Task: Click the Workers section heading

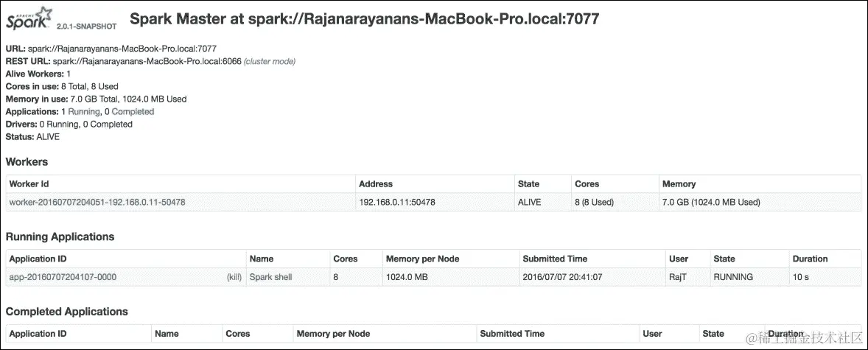Action: 27,161
